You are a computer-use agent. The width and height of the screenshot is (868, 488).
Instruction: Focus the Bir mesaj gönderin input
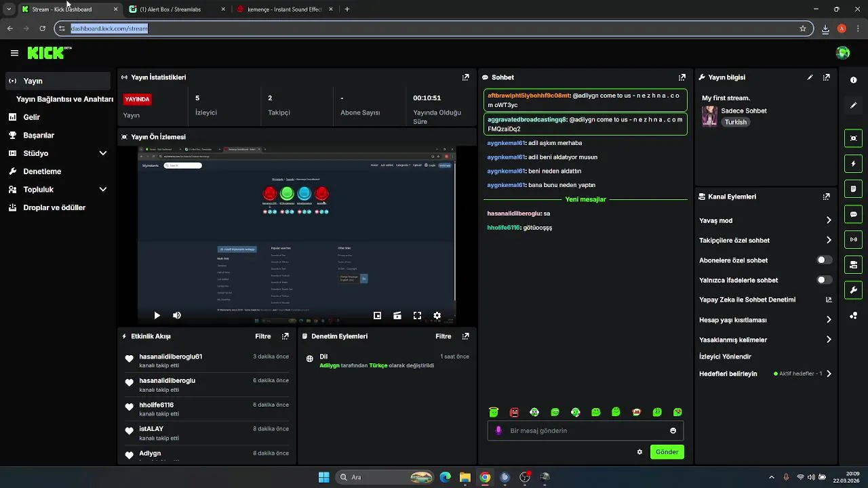pos(585,430)
